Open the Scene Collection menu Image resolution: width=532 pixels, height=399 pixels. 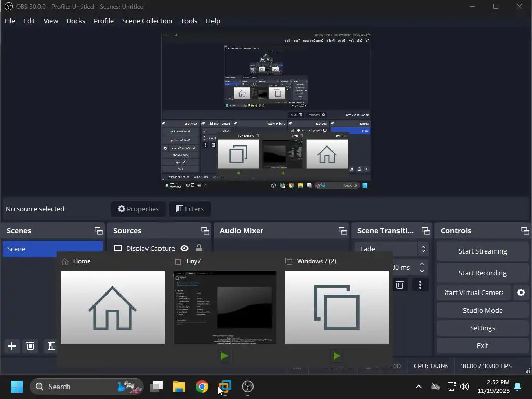point(147,21)
